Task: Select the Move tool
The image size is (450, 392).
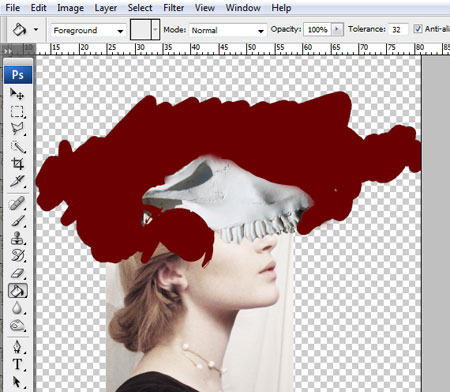Action: pos(17,94)
